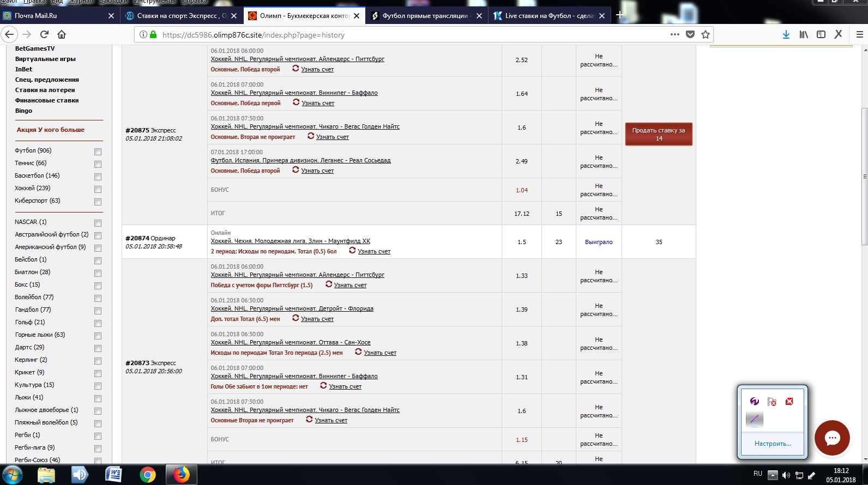Show hidden tray icons arrow
Image resolution: width=868 pixels, height=485 pixels.
click(x=773, y=475)
